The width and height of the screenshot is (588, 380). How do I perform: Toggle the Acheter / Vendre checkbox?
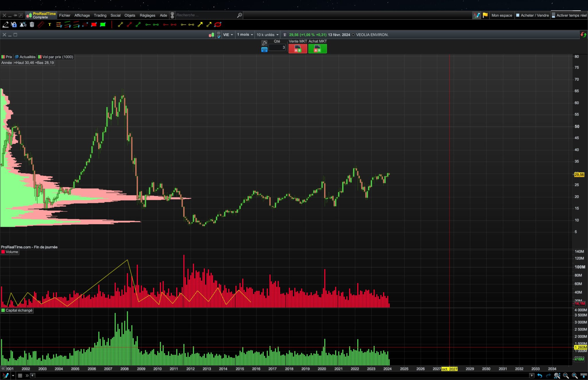[518, 15]
